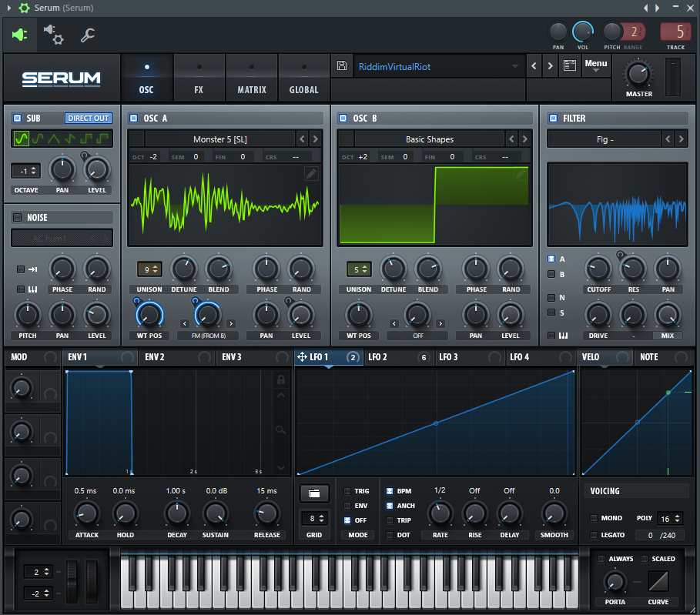Switch to the MATRIX tab

tap(252, 78)
